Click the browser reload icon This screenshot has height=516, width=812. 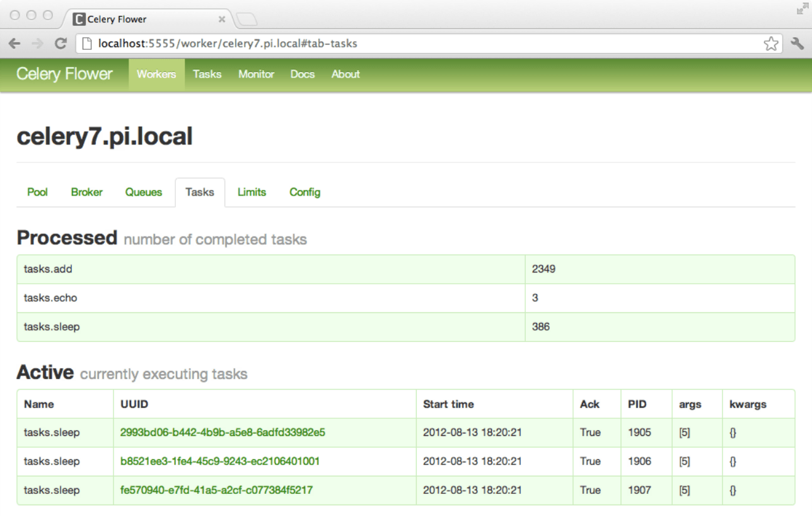pyautogui.click(x=61, y=44)
